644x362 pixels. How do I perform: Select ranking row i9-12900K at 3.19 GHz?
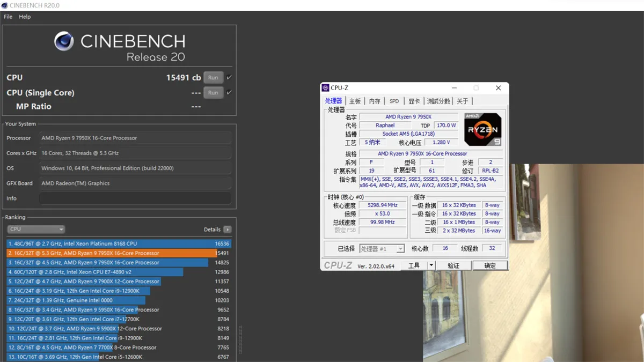[119, 291]
